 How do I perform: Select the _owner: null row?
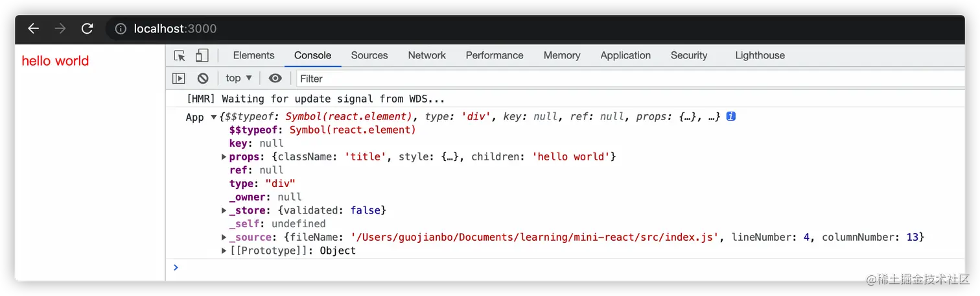(265, 197)
